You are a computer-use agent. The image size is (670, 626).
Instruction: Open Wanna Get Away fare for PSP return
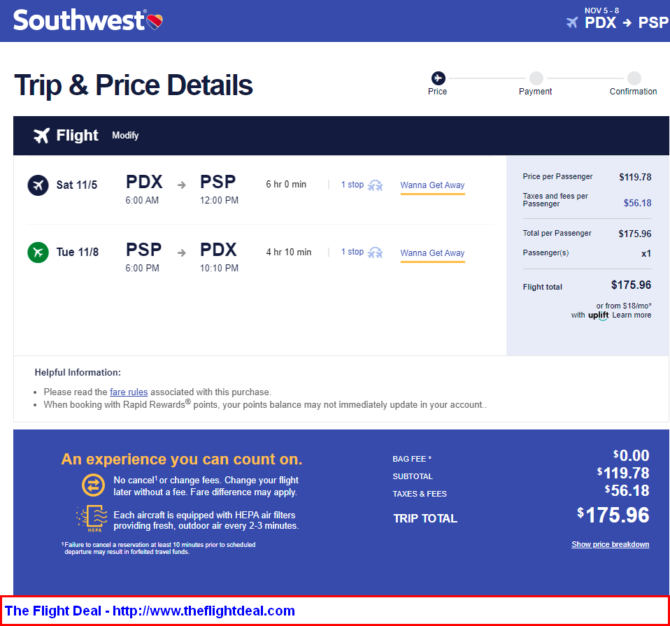pyautogui.click(x=432, y=253)
